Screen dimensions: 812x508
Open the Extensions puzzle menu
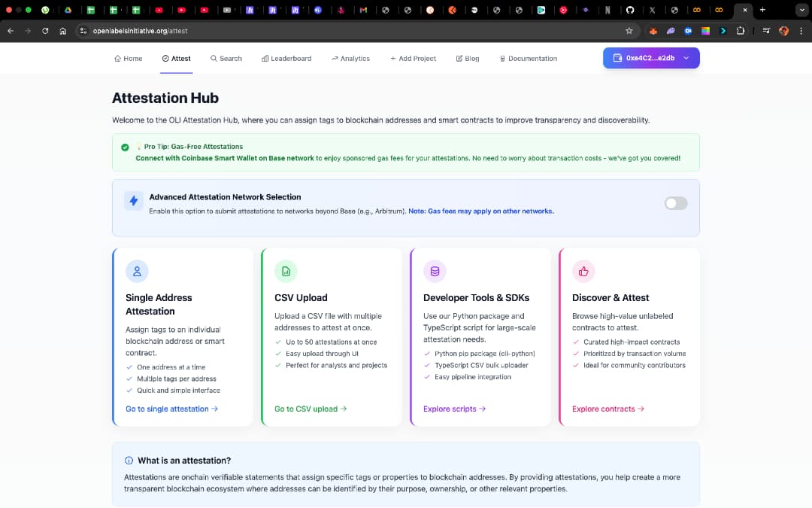click(x=741, y=31)
